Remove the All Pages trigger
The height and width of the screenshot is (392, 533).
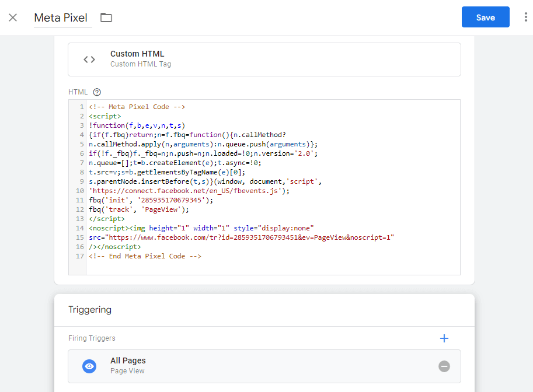(444, 366)
